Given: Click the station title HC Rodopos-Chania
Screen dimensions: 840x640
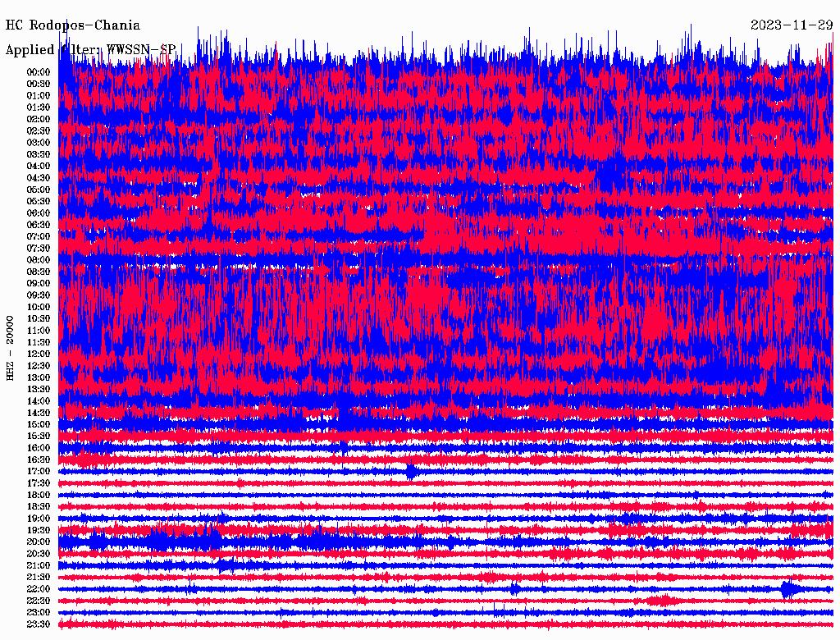Looking at the screenshot, I should (73, 25).
